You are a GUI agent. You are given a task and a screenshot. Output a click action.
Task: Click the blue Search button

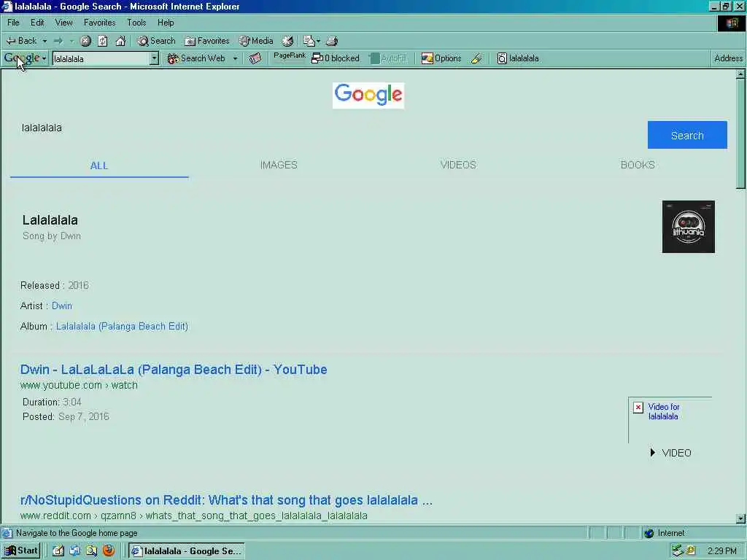pyautogui.click(x=687, y=135)
